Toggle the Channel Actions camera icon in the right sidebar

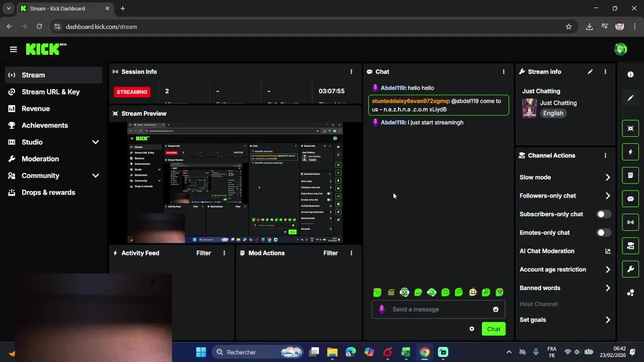coord(630,246)
